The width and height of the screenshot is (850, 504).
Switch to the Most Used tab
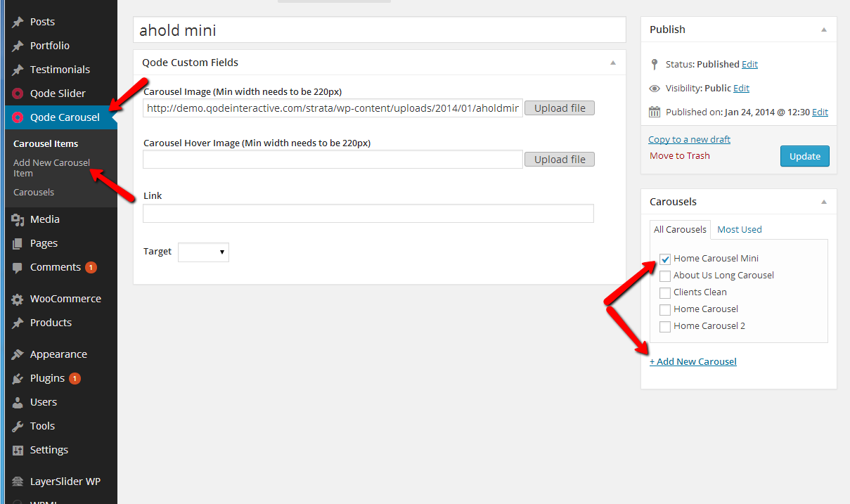pos(739,229)
